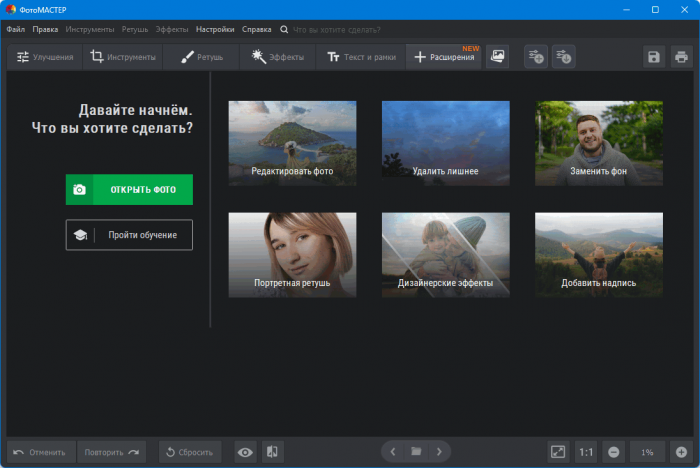Click the Пройти обучение button
700x468 pixels.
pyautogui.click(x=129, y=235)
